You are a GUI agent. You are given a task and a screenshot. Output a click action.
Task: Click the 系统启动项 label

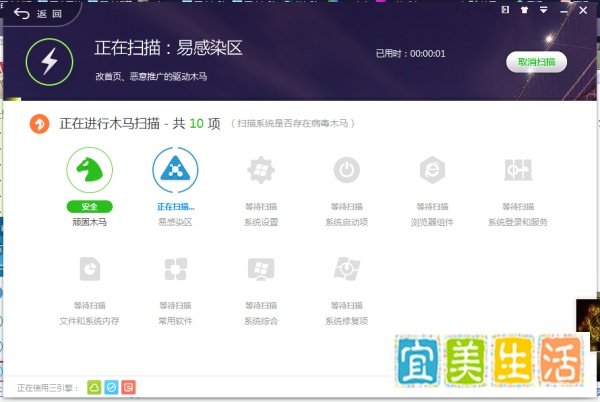347,222
